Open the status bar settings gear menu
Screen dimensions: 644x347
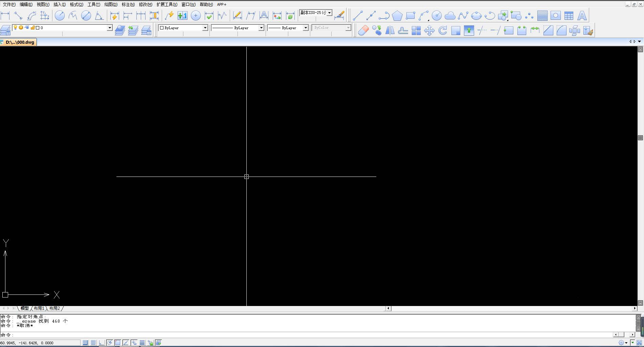[623, 343]
